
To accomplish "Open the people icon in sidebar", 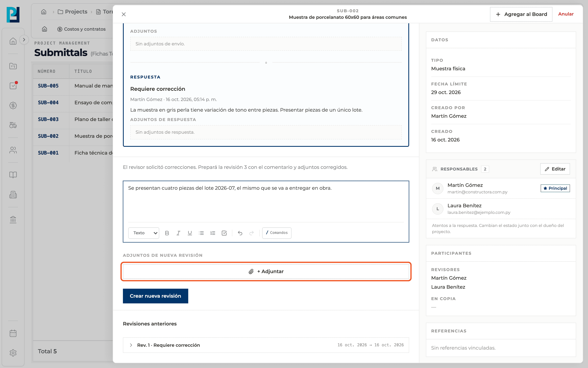I will [13, 150].
